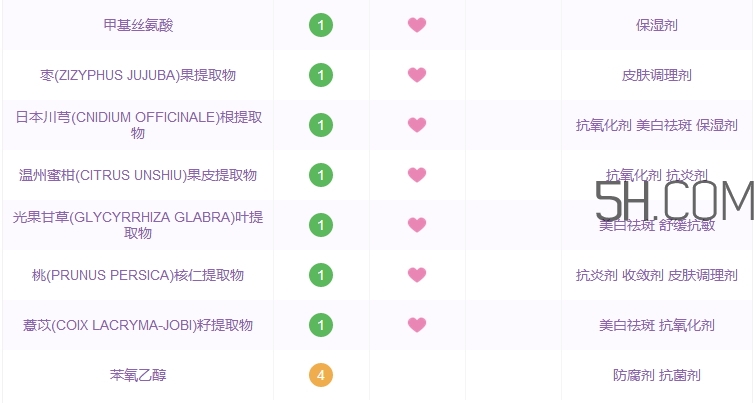This screenshot has width=754, height=403.
Task: Click the heart icon in the 枣果提取物 row
Action: (x=417, y=75)
